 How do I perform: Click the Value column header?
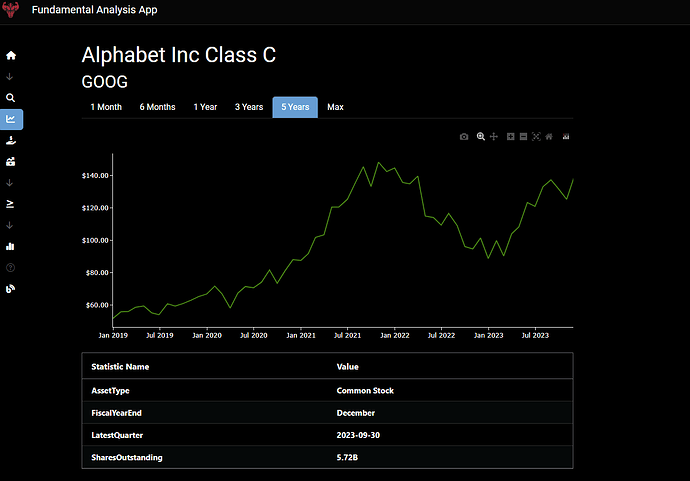click(x=348, y=367)
